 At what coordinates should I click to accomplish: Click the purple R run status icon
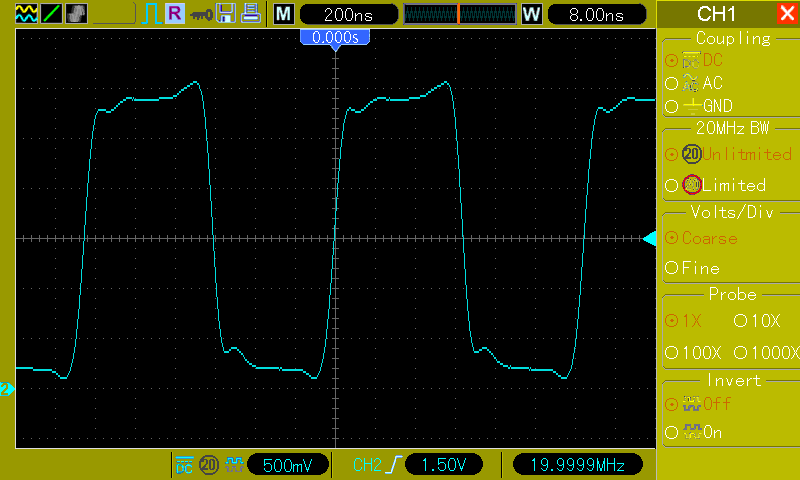(x=175, y=14)
